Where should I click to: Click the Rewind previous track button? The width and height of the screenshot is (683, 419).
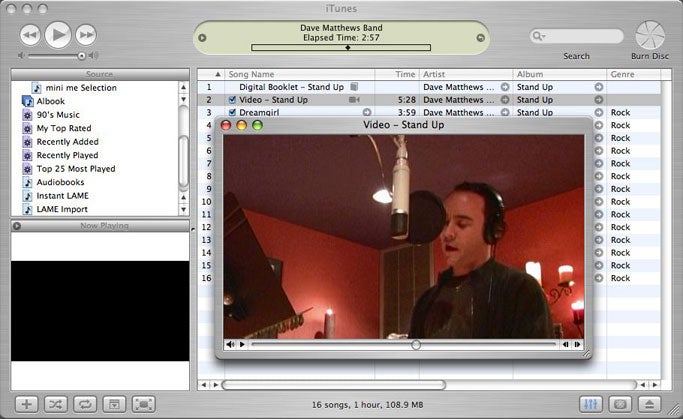point(30,35)
